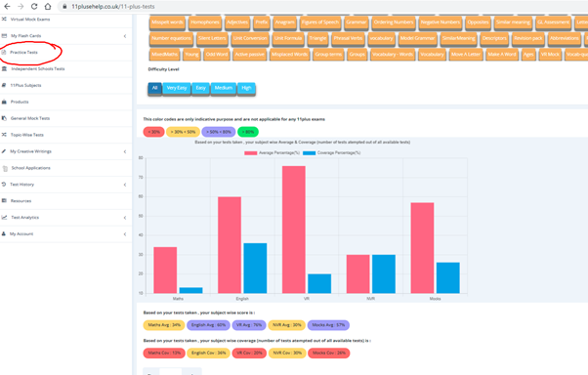Click the Products bag icon
This screenshot has height=375, width=588.
coord(4,102)
